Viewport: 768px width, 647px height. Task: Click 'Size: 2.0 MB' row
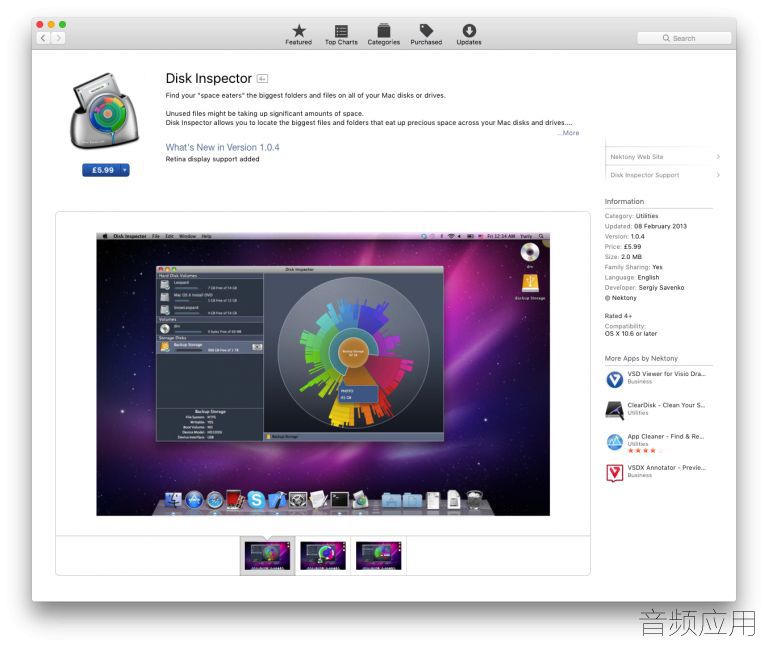(623, 257)
